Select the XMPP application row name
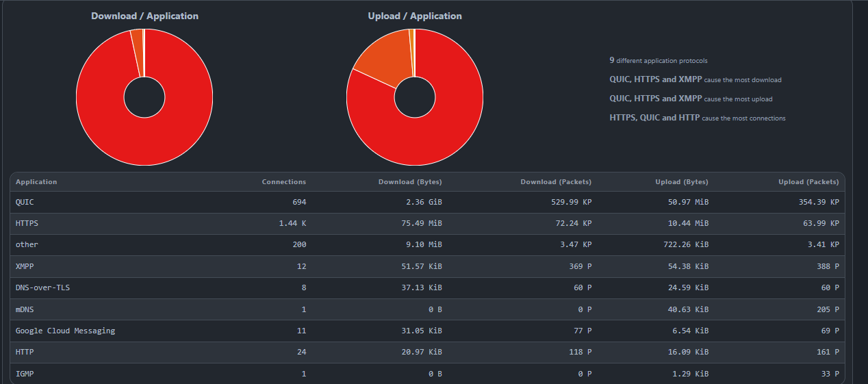Viewport: 868px width, 384px height. (x=25, y=266)
